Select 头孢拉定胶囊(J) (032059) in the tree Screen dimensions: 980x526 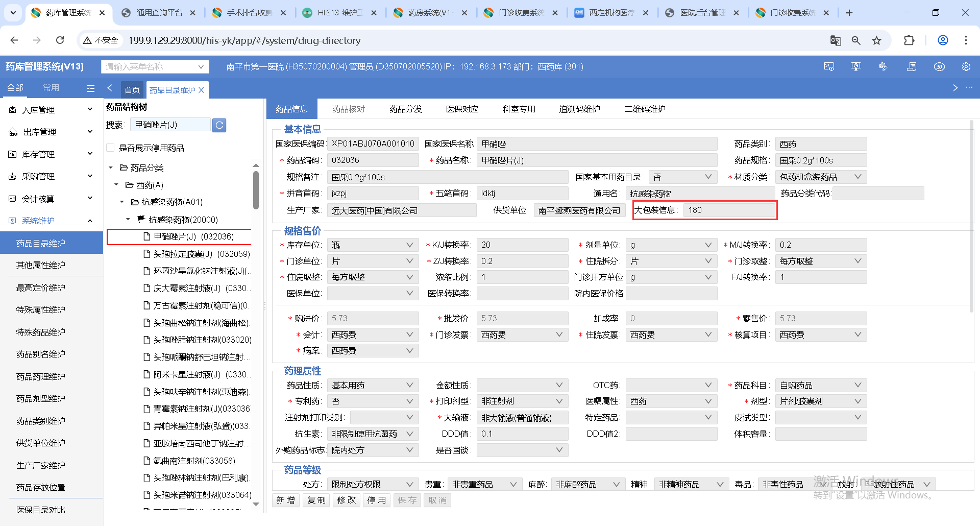coord(197,254)
